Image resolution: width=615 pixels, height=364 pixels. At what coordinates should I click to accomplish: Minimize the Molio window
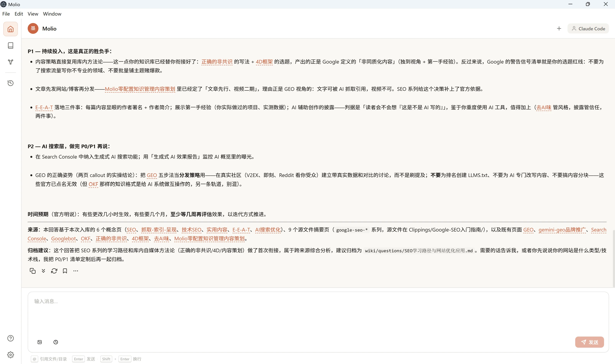click(570, 4)
